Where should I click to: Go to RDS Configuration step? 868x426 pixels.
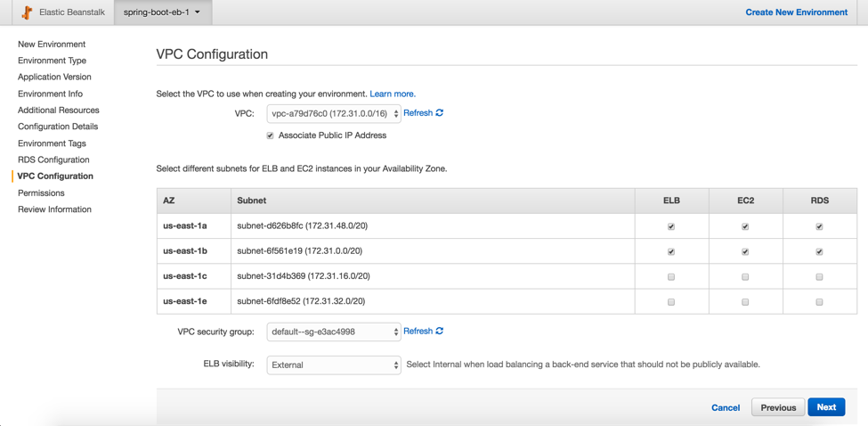tap(53, 160)
